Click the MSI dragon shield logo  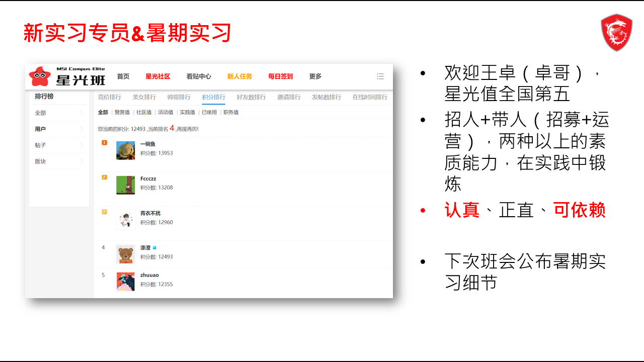point(616,33)
